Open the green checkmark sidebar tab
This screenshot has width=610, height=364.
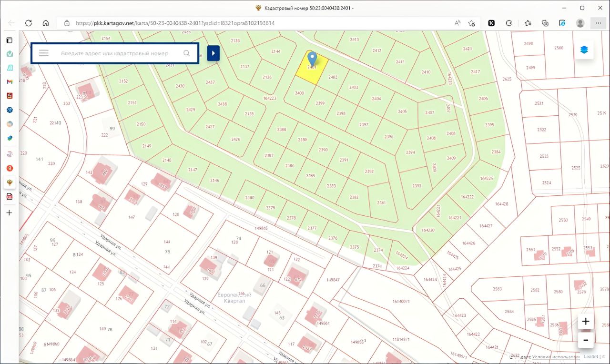[x=10, y=54]
